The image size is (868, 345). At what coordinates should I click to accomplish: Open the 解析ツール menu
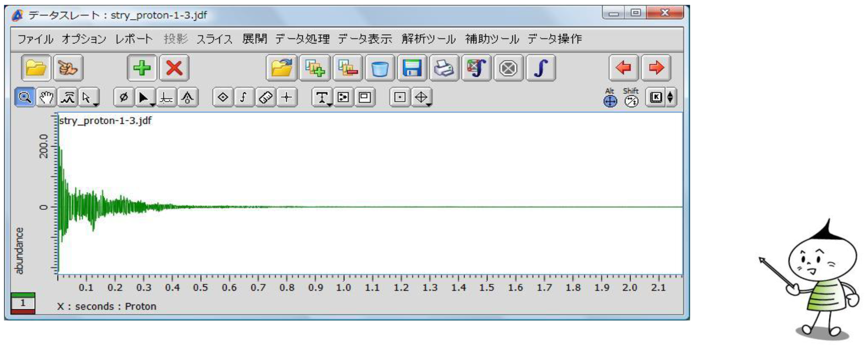tap(428, 39)
